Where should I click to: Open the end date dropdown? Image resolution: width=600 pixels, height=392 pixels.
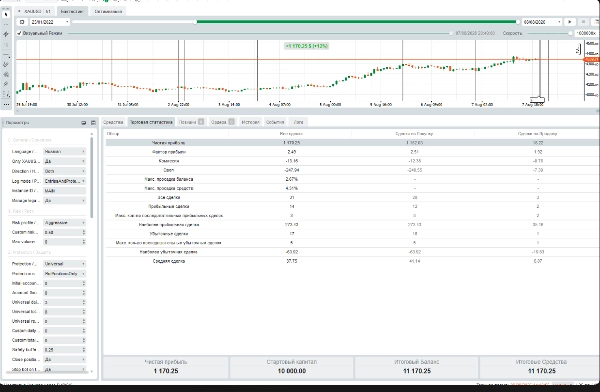(x=559, y=22)
